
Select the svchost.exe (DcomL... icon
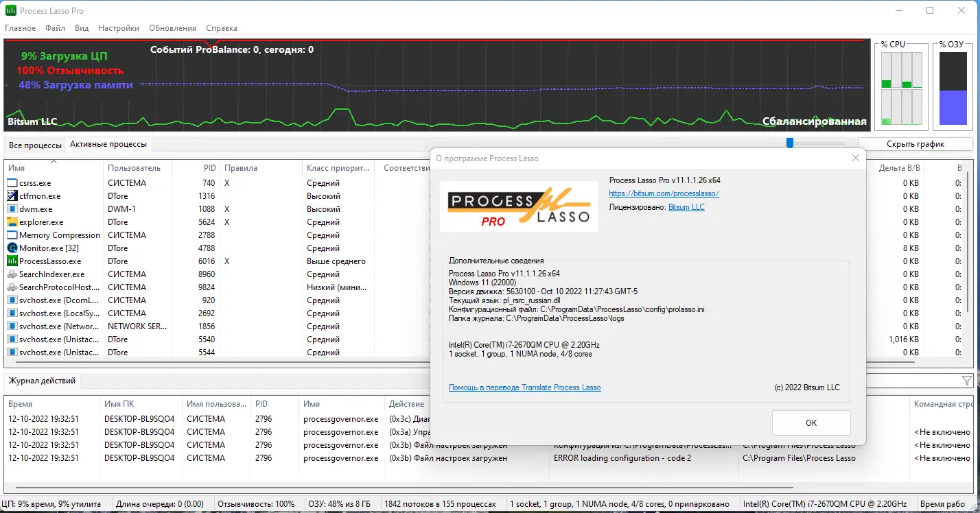pos(12,300)
